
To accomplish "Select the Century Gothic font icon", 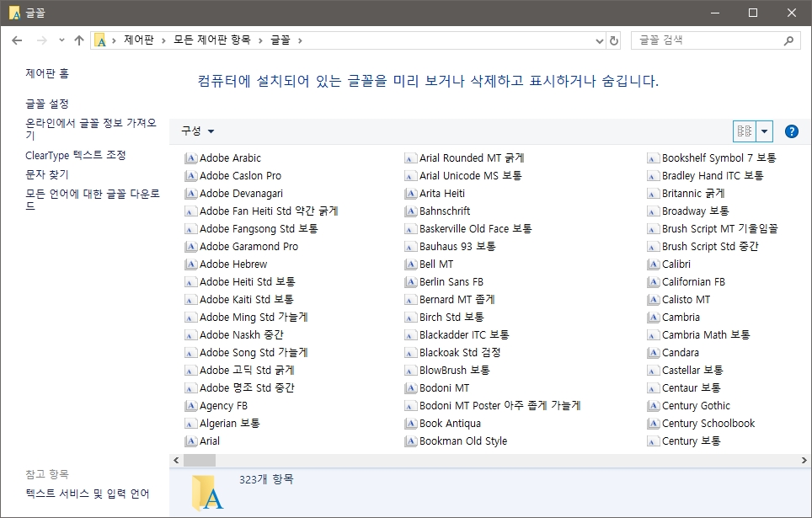I will (x=654, y=406).
